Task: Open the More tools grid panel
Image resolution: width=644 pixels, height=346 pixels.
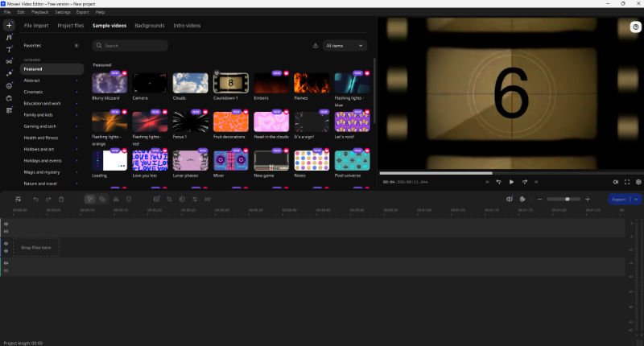Action: pyautogui.click(x=9, y=110)
